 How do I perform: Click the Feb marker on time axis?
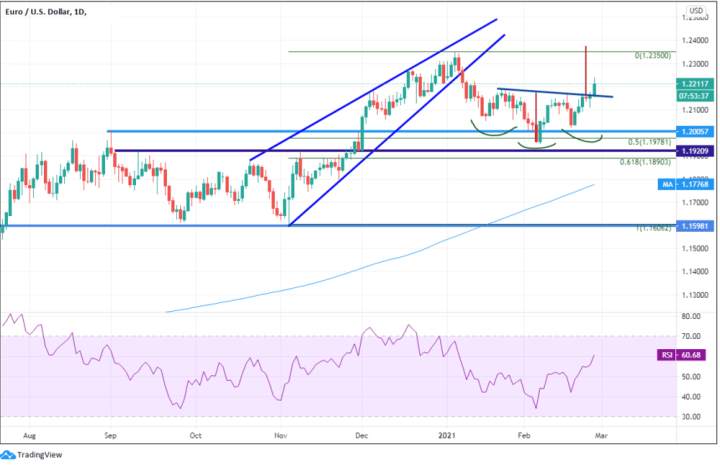[x=523, y=435]
